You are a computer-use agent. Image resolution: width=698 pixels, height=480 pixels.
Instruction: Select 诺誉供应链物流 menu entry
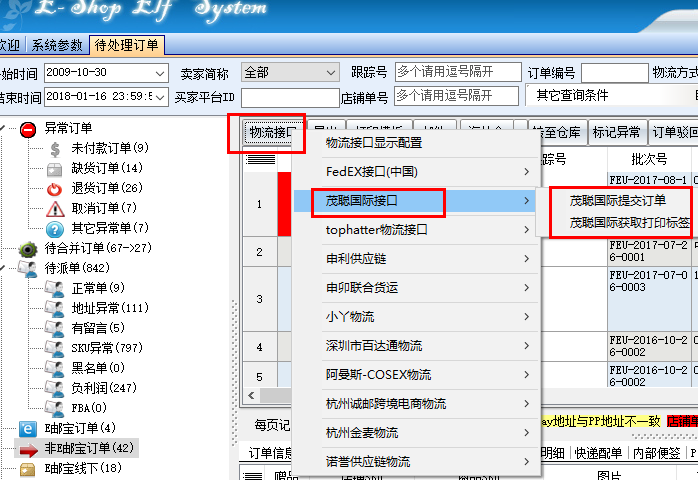click(416, 461)
